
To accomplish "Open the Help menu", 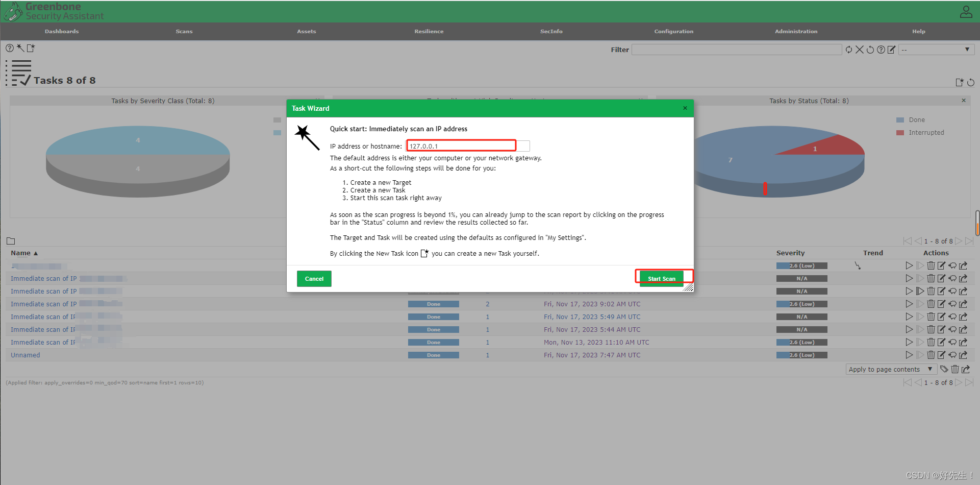I will tap(919, 31).
